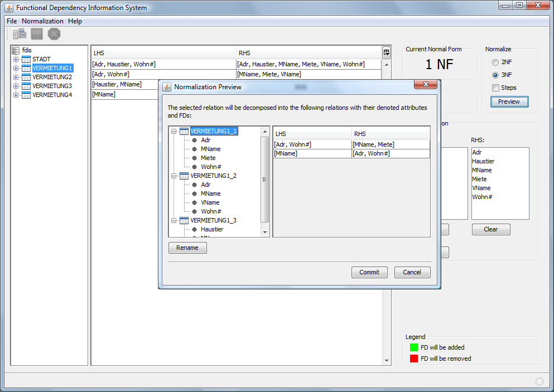The height and width of the screenshot is (392, 554).
Task: Click the VERMIETUNG2 table icon
Action: [26, 77]
